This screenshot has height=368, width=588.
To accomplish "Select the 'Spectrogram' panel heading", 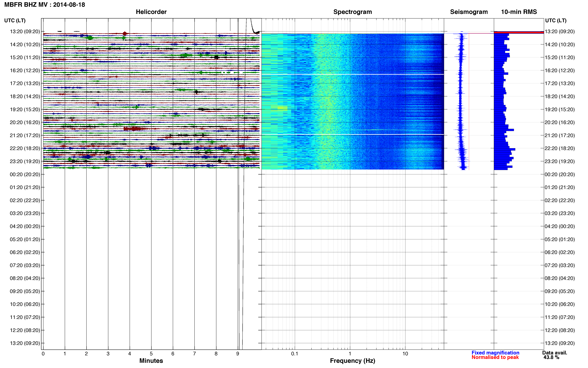I will pyautogui.click(x=352, y=12).
